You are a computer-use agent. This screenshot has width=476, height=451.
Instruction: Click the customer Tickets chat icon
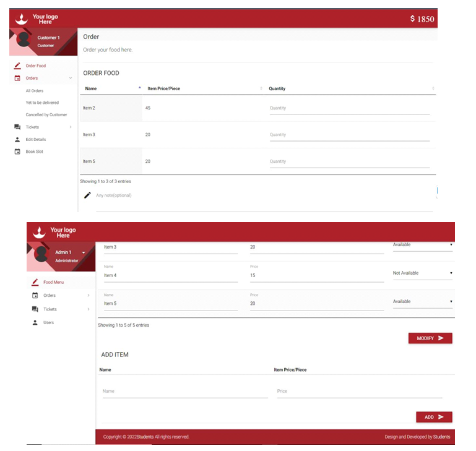pyautogui.click(x=17, y=127)
